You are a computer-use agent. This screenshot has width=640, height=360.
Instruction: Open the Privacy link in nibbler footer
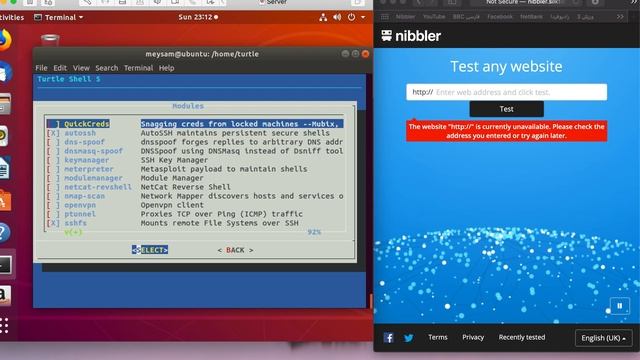(x=473, y=338)
